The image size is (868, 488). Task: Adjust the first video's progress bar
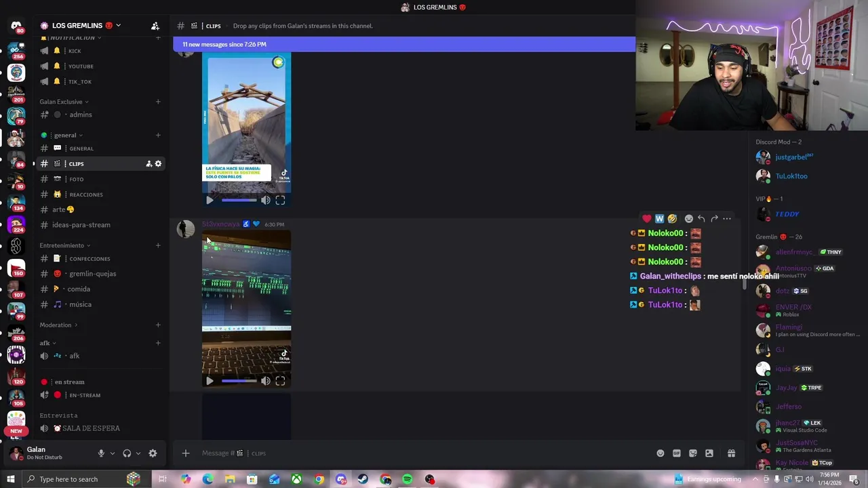(x=239, y=200)
